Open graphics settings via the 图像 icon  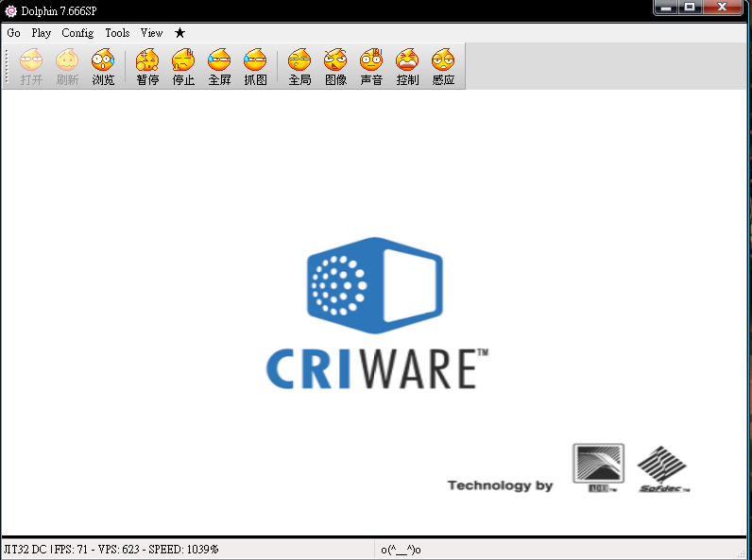click(x=335, y=67)
